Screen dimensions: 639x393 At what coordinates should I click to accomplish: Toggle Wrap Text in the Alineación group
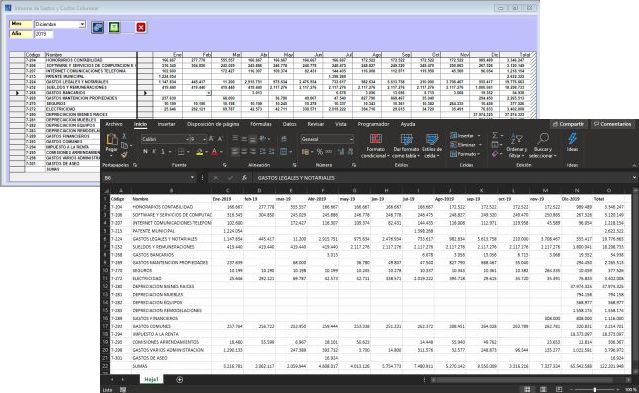[284, 139]
